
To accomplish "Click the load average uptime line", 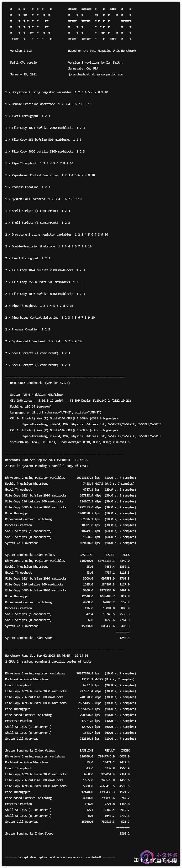I will [70, 442].
